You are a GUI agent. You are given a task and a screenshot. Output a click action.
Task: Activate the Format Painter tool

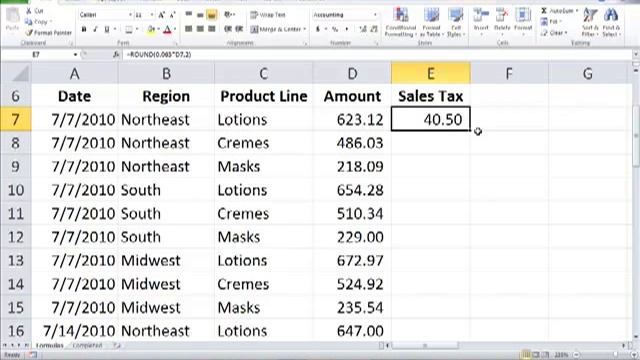pos(49,33)
